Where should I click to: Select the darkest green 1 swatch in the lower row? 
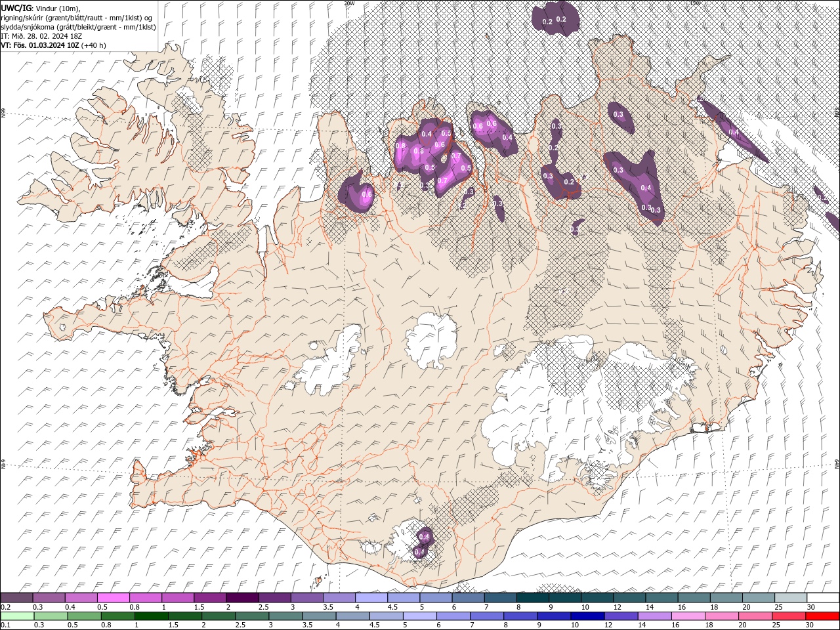pyautogui.click(x=152, y=616)
